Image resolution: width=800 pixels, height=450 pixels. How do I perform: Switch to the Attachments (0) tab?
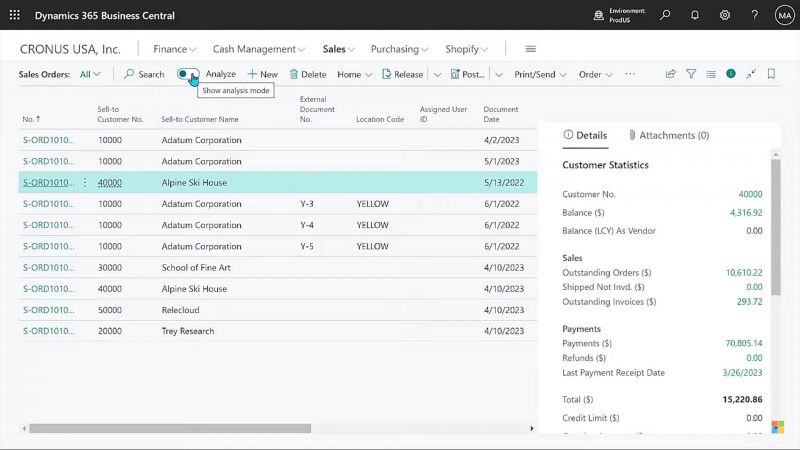pyautogui.click(x=668, y=135)
